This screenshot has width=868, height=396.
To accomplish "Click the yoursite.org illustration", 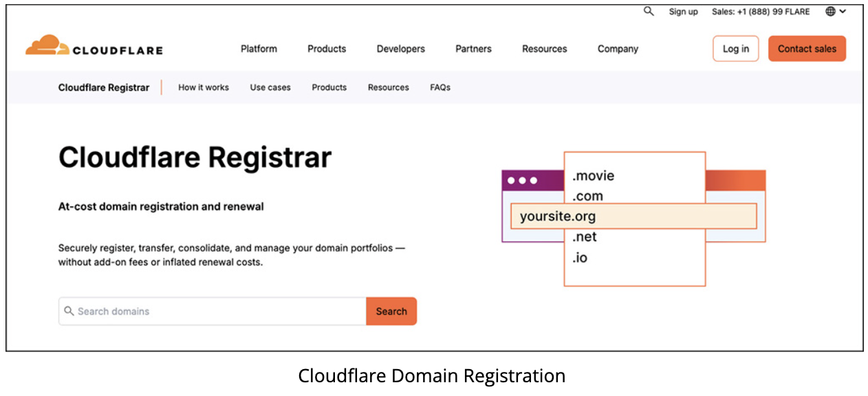I will 633,217.
